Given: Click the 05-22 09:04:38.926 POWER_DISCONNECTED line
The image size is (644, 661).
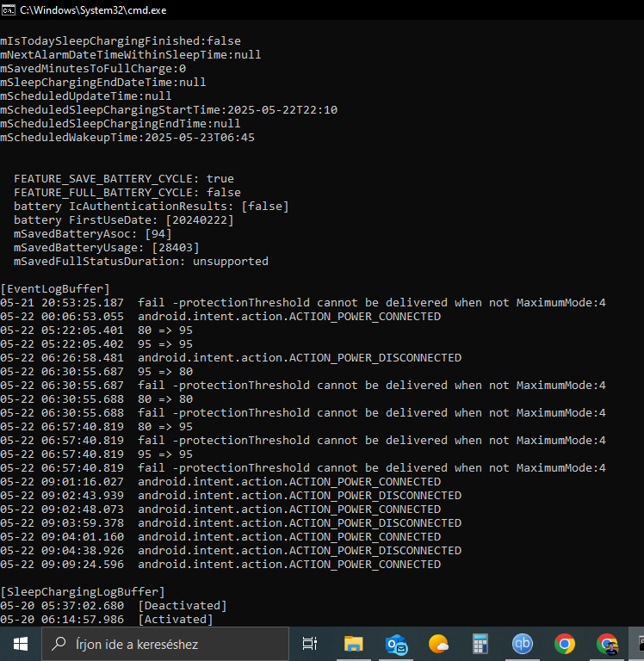Looking at the screenshot, I should click(x=231, y=551).
